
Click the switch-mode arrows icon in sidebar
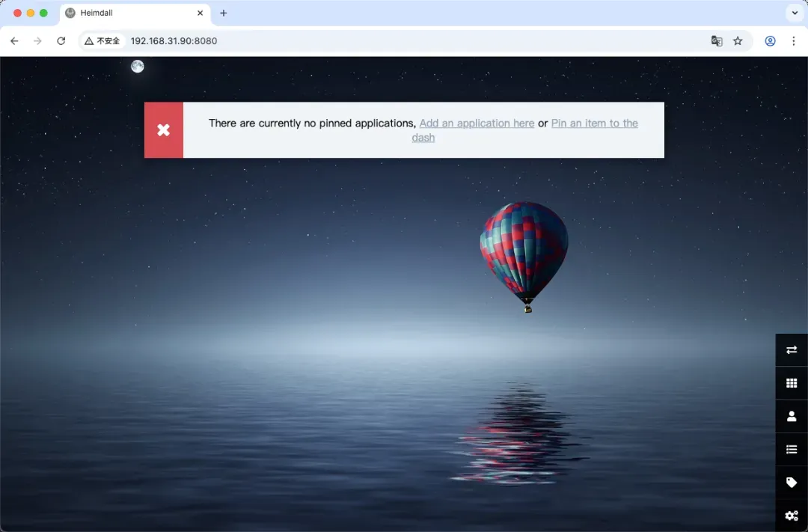[x=792, y=349]
